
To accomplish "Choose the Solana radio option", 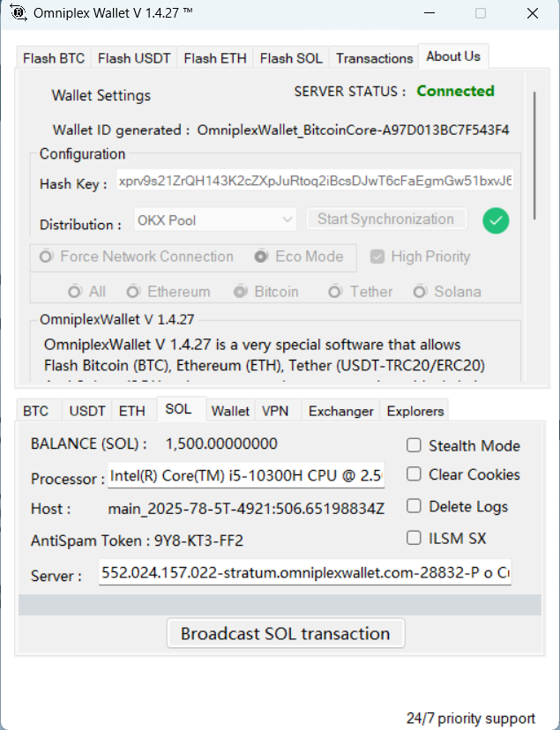I will [x=420, y=292].
